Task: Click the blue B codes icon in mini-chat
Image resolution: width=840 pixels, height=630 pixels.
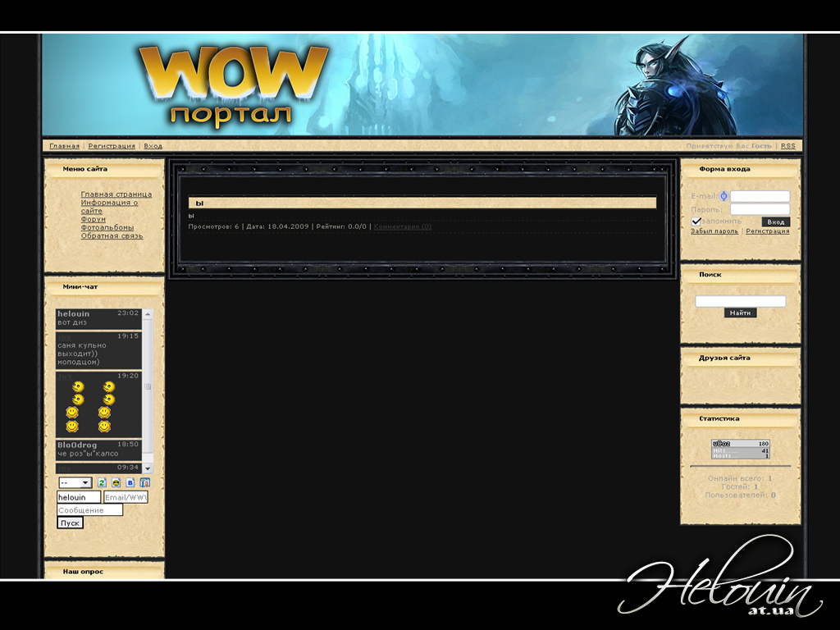Action: (x=130, y=482)
